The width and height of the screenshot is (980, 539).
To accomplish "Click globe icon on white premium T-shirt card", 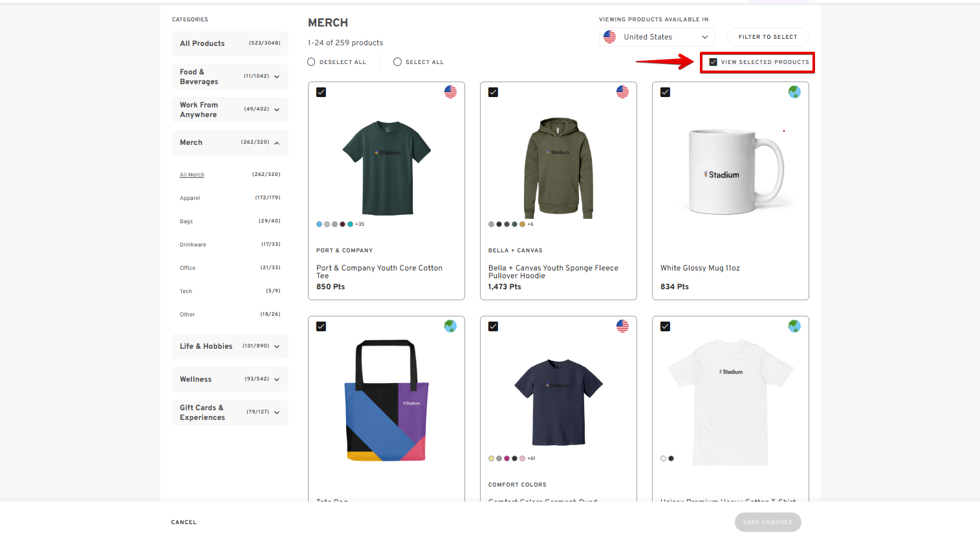I will coord(794,326).
